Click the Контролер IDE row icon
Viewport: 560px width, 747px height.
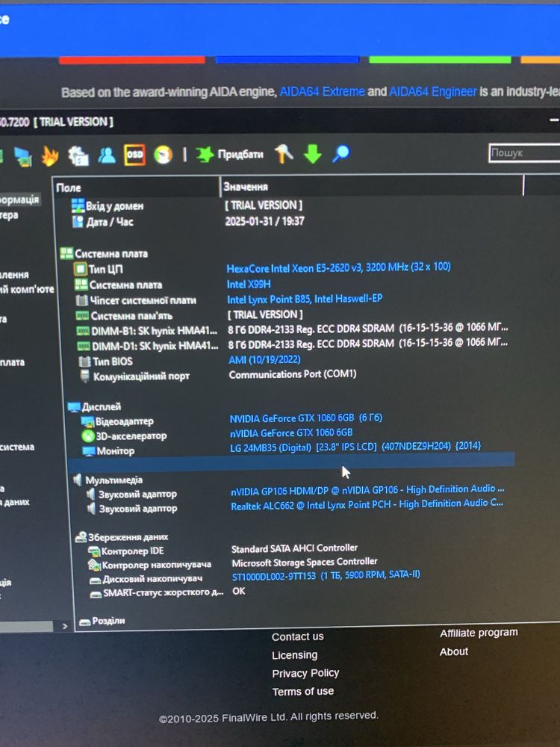93,551
